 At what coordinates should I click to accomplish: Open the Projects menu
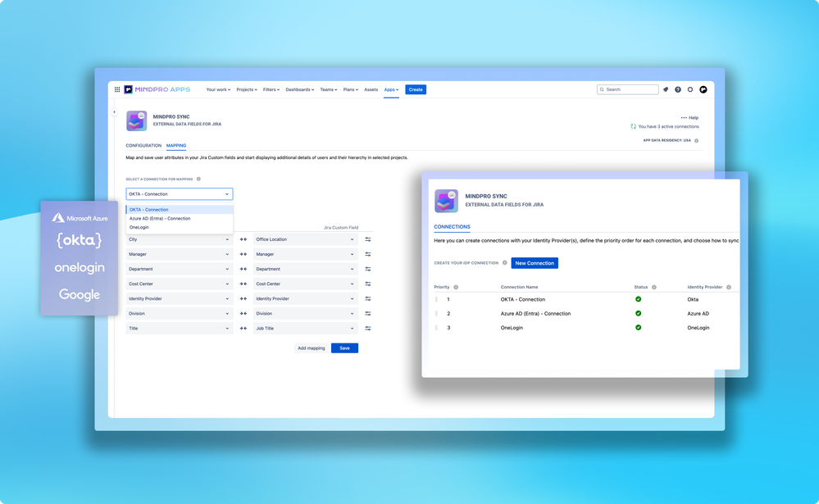pyautogui.click(x=247, y=89)
